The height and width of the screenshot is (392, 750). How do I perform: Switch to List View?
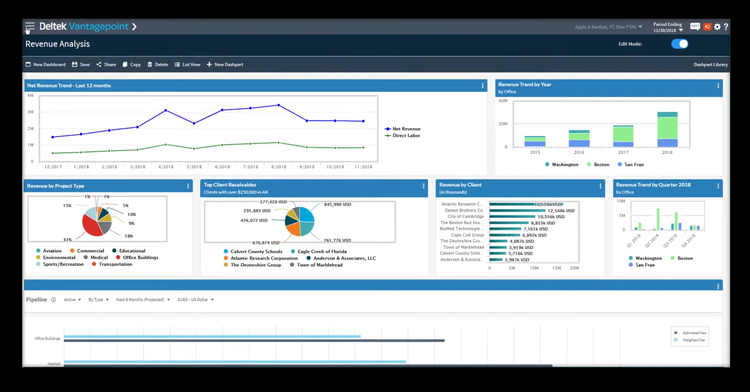tap(188, 65)
